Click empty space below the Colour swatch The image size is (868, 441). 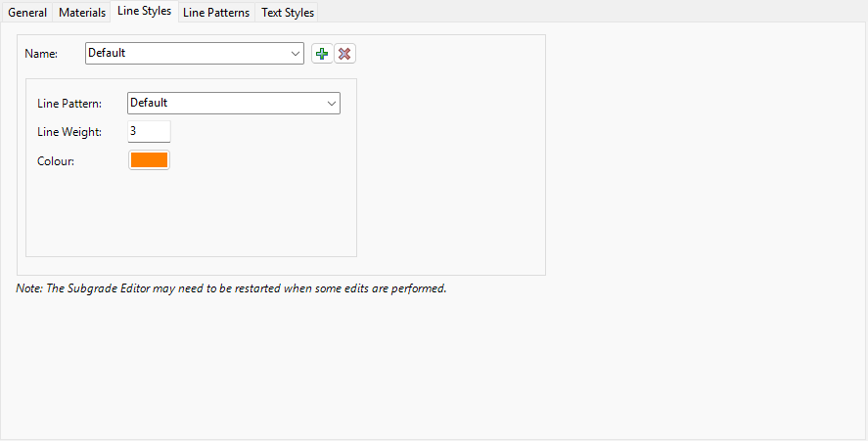[191, 213]
